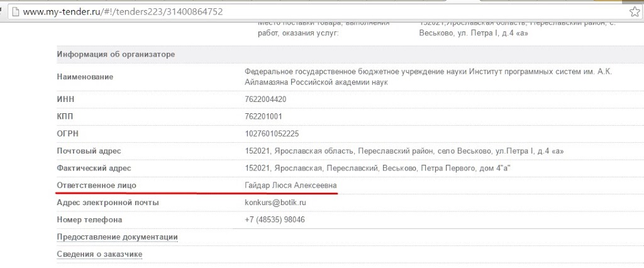
Task: Expand the Предоставление документации section
Action: coord(117,237)
